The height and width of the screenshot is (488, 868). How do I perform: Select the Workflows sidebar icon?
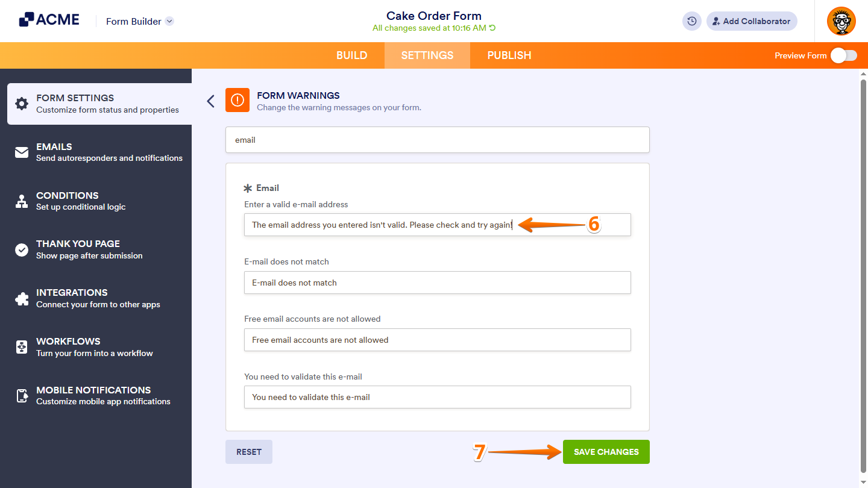tap(22, 347)
